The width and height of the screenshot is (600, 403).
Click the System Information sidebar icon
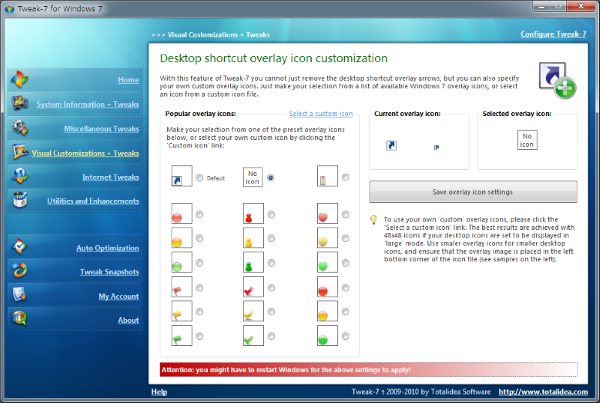pos(20,103)
